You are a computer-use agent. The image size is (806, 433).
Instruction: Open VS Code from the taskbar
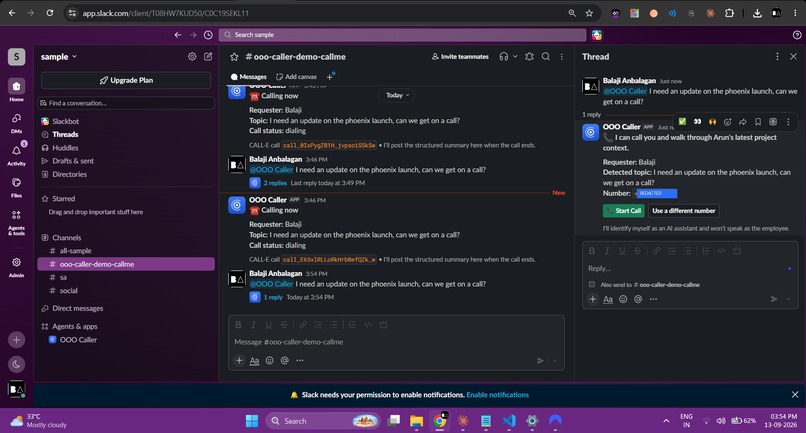pos(509,421)
